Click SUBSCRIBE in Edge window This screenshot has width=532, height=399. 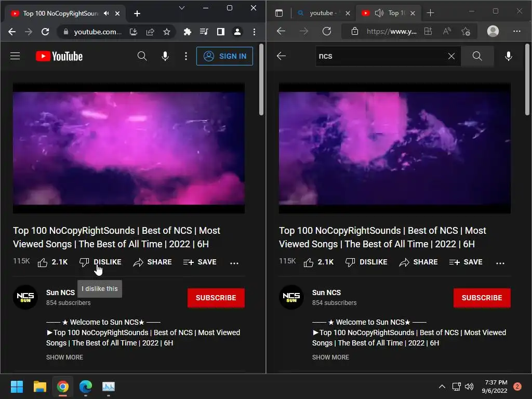click(482, 298)
